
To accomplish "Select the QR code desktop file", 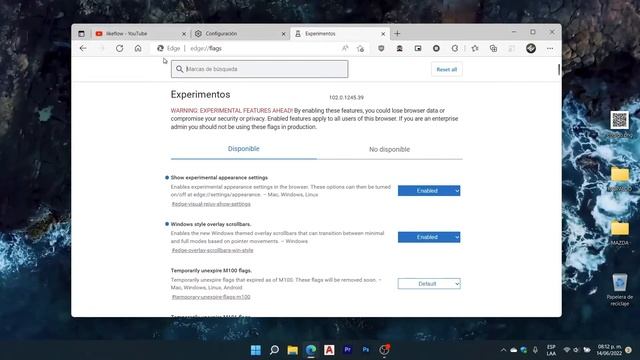I will coord(620,124).
